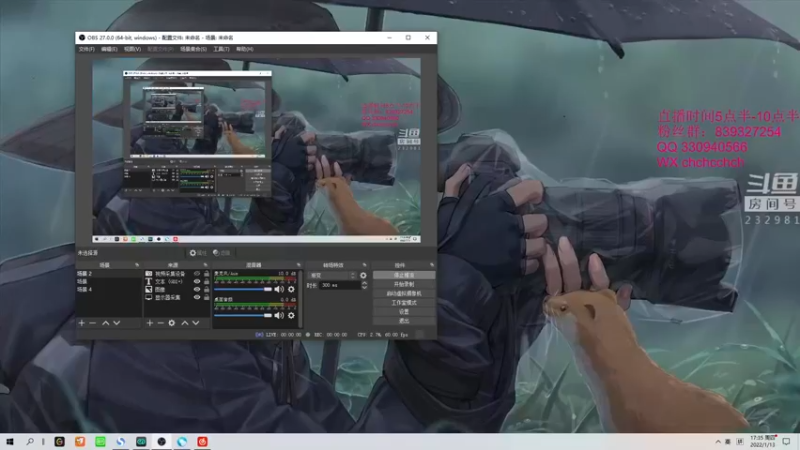Select scene 场景 2 in scenes list
Screen dimensions: 800x450
[x=108, y=273]
